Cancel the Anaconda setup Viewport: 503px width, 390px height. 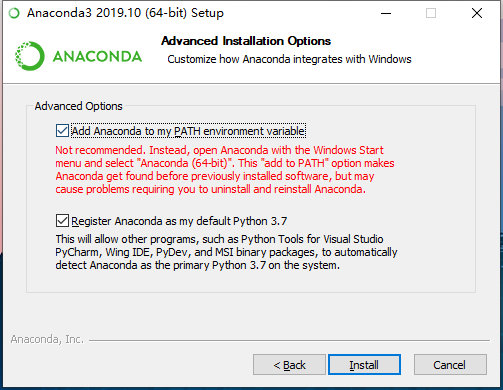pos(450,365)
